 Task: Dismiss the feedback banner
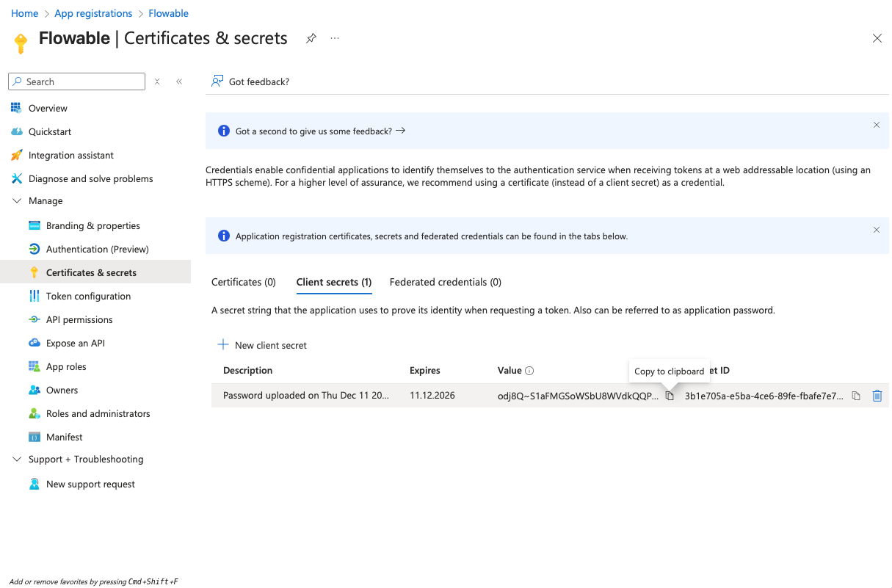(876, 125)
